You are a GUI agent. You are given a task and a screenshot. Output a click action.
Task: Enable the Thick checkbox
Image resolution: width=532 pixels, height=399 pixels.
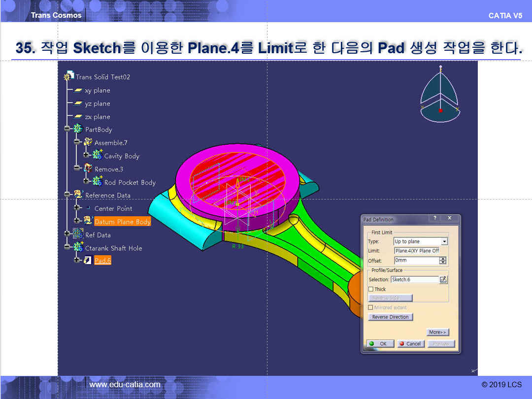click(x=371, y=289)
